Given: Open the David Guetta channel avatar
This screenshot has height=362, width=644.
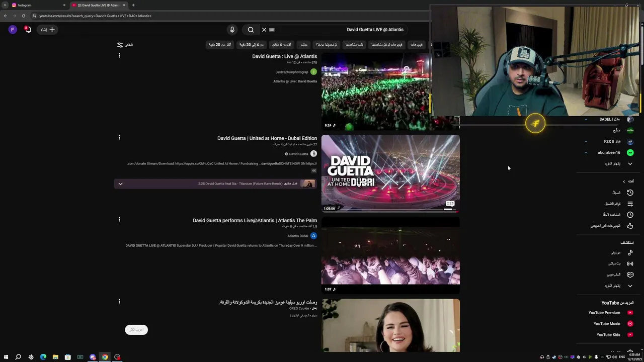Looking at the screenshot, I should click(313, 154).
